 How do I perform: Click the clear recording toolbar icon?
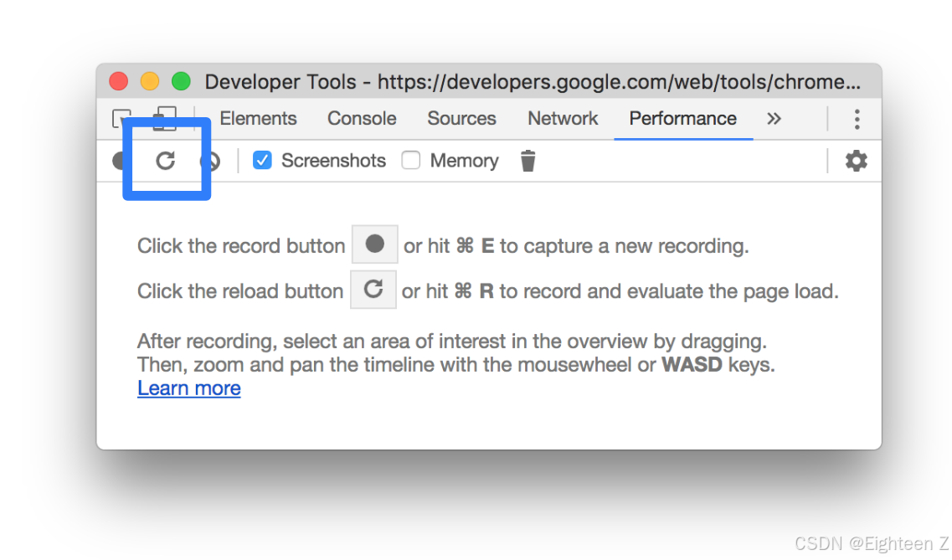click(x=212, y=161)
